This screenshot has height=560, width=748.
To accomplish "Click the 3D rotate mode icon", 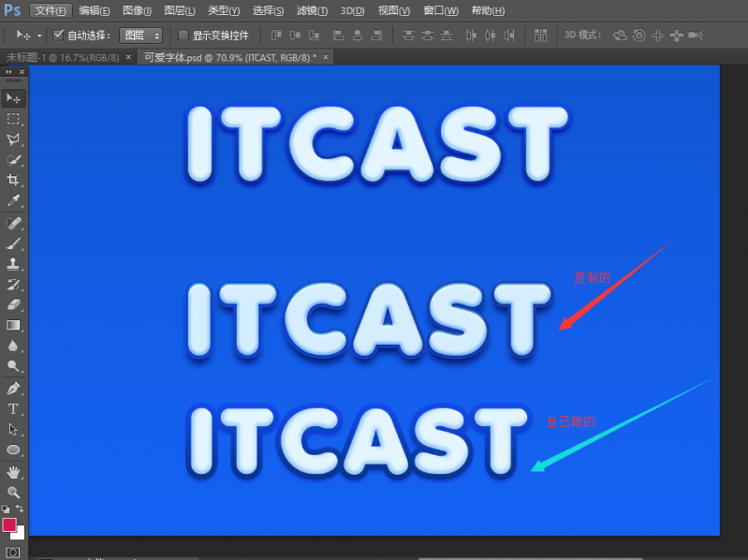I will (x=620, y=35).
